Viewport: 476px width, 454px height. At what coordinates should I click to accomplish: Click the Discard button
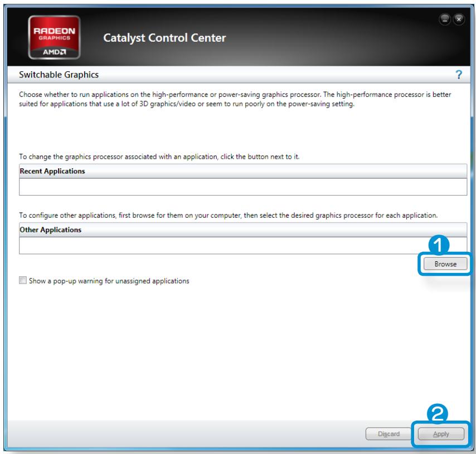click(x=388, y=434)
